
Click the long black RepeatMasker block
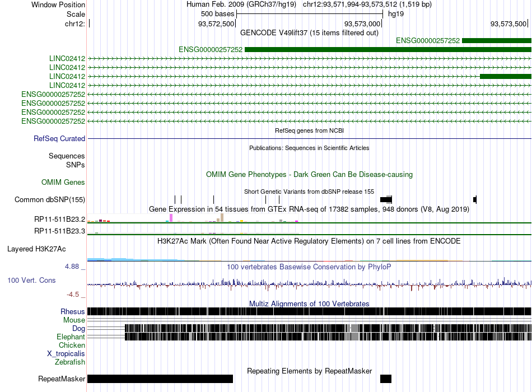pos(160,379)
